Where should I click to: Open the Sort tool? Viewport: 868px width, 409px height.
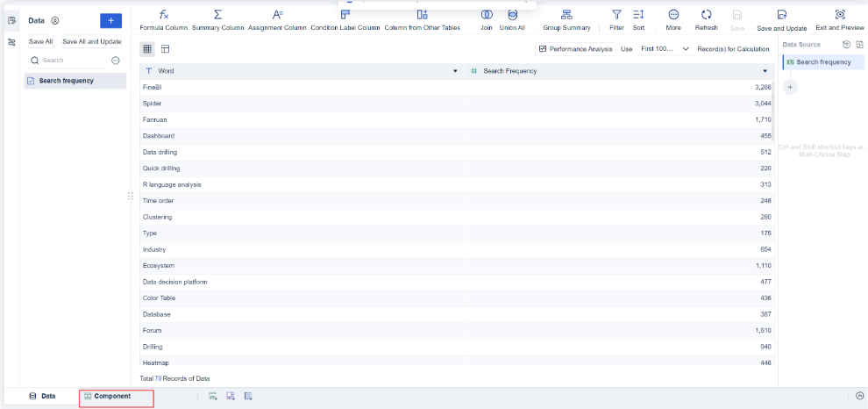(638, 19)
